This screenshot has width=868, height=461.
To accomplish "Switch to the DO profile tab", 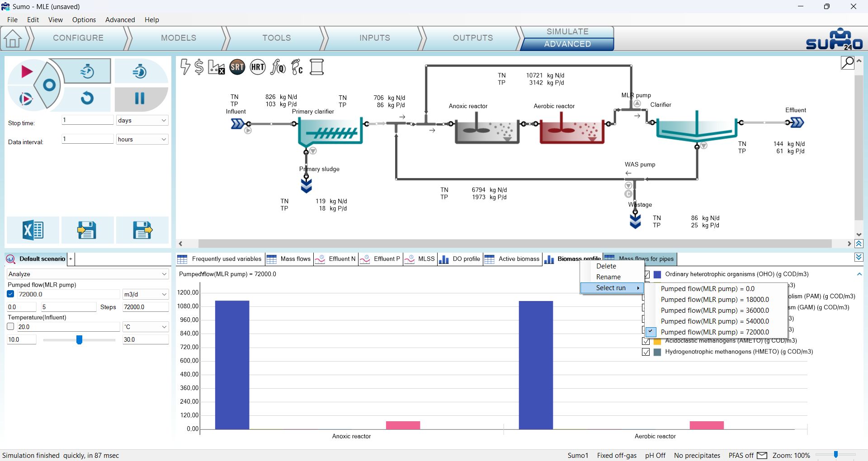I will tap(460, 259).
